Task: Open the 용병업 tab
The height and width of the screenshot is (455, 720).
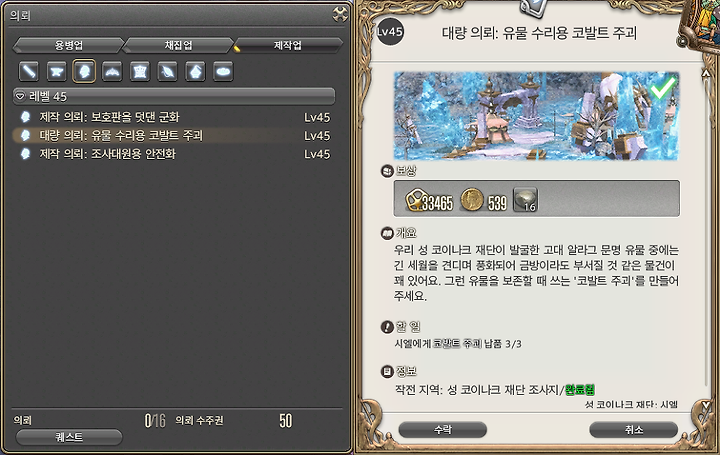Action: point(69,45)
